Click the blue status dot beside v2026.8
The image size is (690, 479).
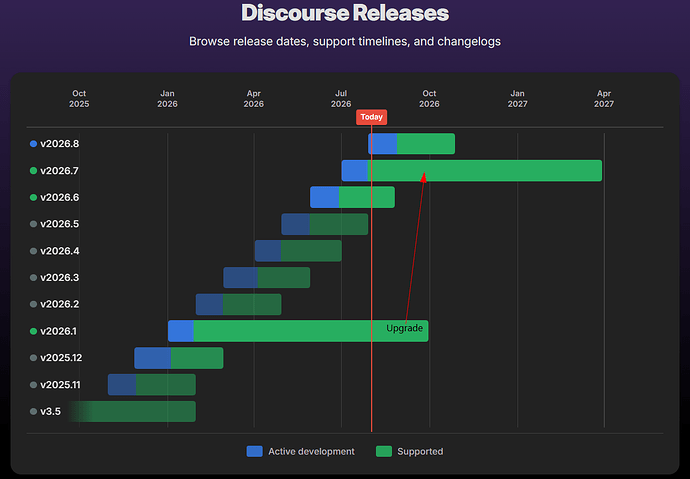[x=33, y=144]
